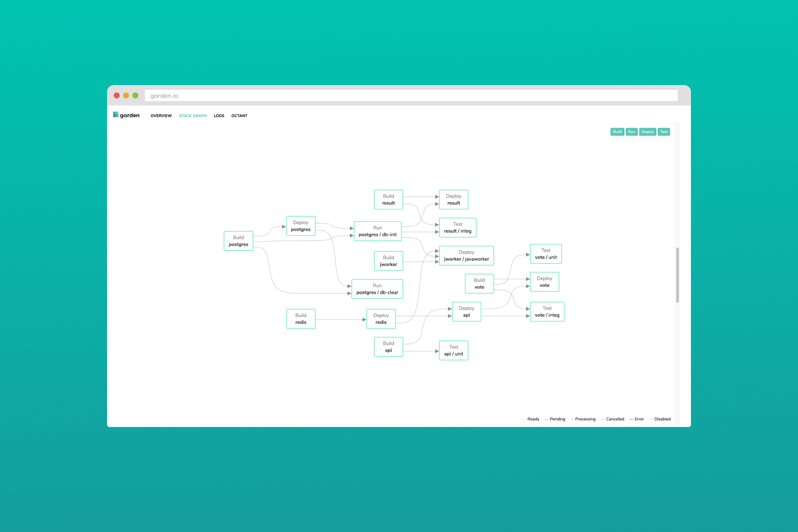Select the Deploy redis node

[381, 319]
